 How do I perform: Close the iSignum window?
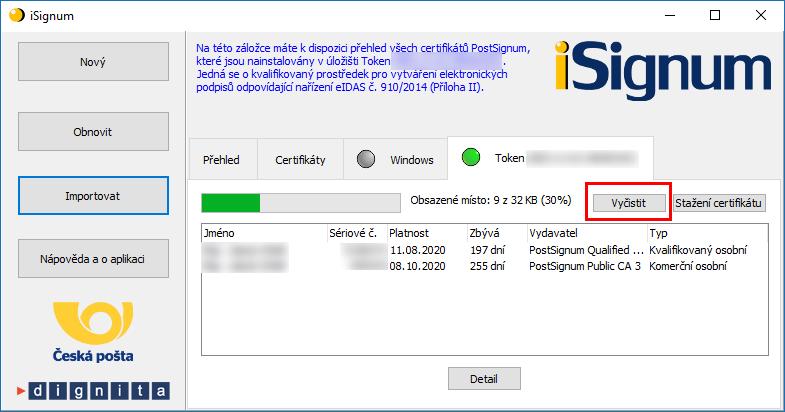tap(761, 15)
